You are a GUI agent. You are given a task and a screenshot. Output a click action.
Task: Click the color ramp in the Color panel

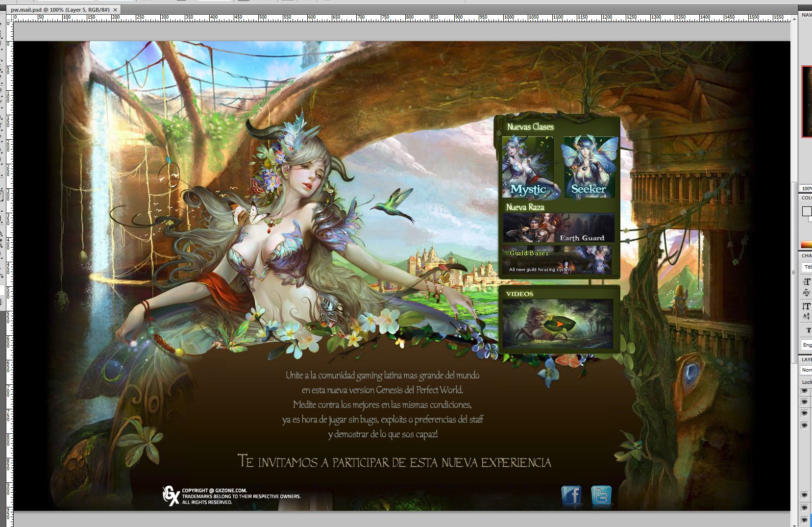pyautogui.click(x=807, y=244)
